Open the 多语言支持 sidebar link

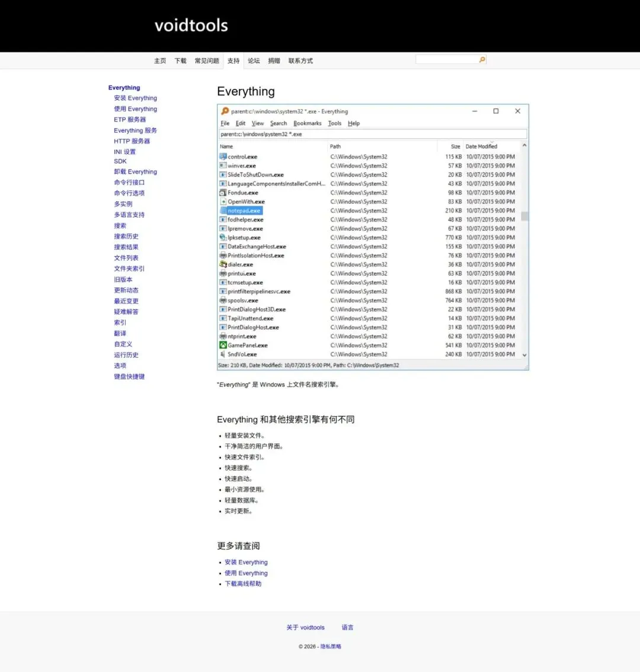click(x=129, y=215)
